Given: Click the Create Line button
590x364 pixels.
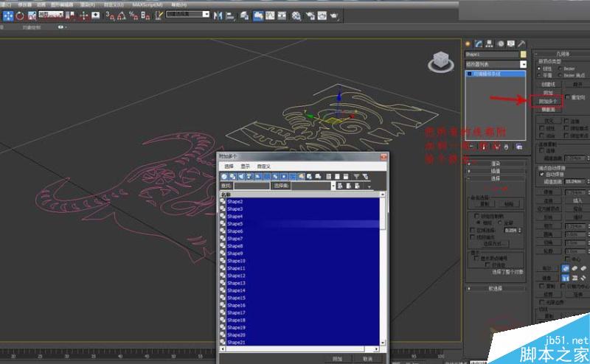Looking at the screenshot, I should pyautogui.click(x=548, y=84).
